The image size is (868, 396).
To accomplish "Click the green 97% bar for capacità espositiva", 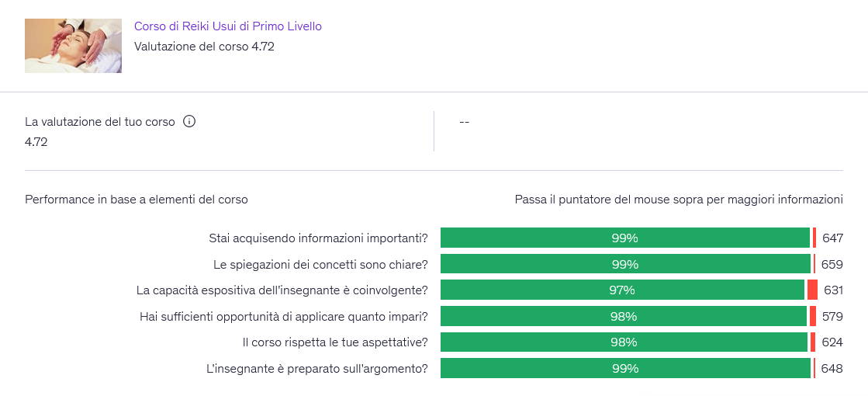I will point(622,290).
